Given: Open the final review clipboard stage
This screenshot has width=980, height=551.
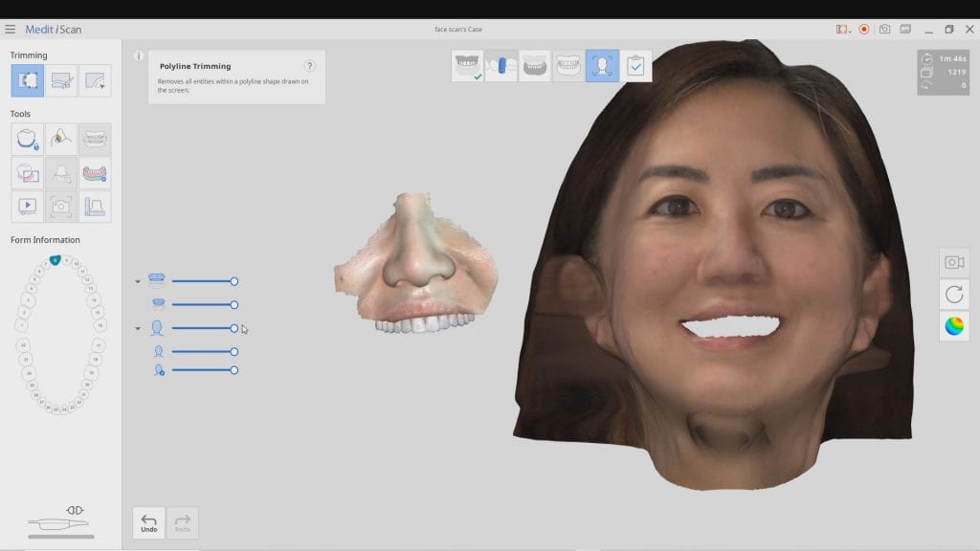Looking at the screenshot, I should coord(635,64).
